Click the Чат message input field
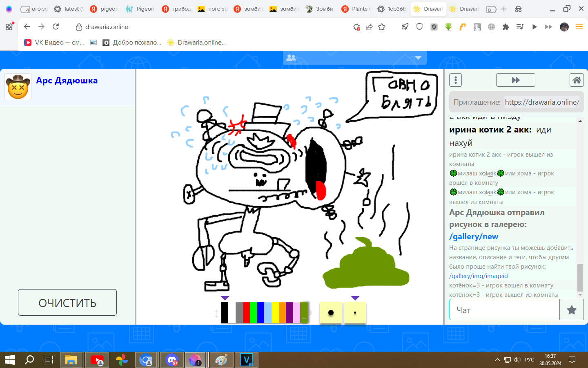588x368 pixels. click(x=504, y=310)
